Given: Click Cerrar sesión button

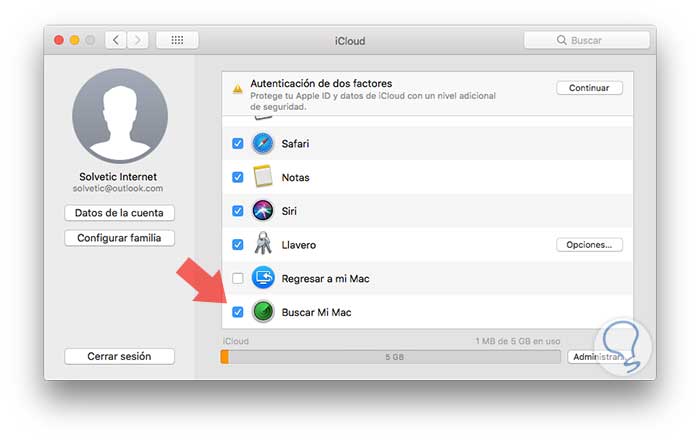Looking at the screenshot, I should 119,356.
